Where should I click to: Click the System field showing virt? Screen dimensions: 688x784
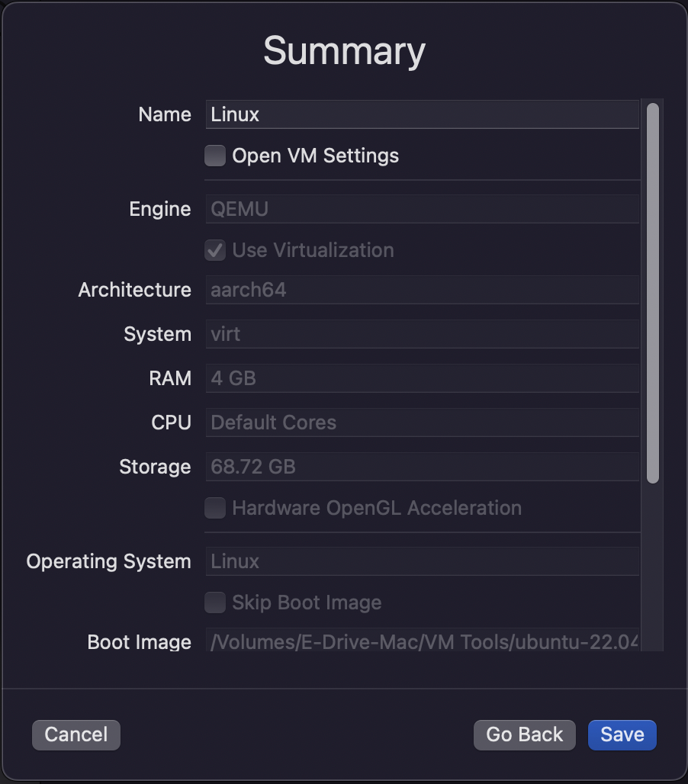(423, 334)
